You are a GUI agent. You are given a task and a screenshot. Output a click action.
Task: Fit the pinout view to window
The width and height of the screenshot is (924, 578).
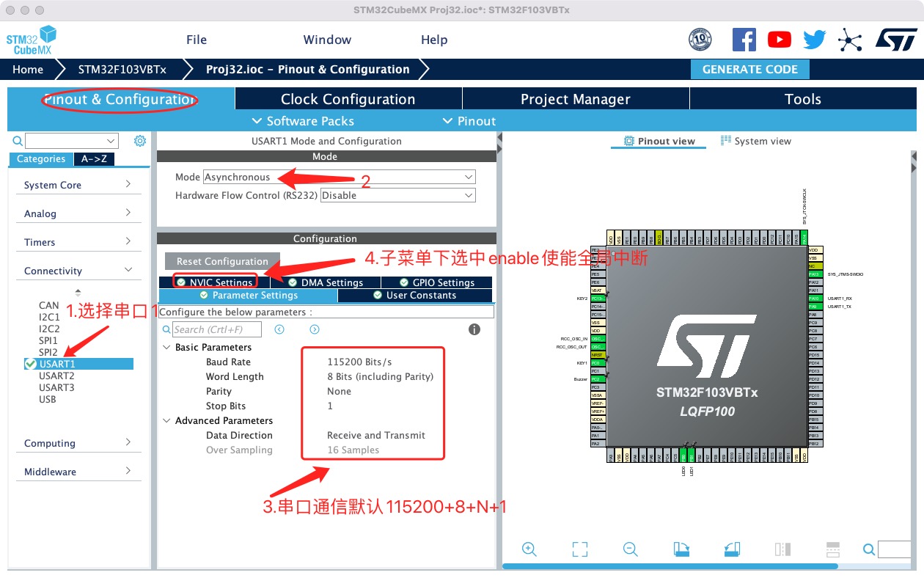coord(579,549)
